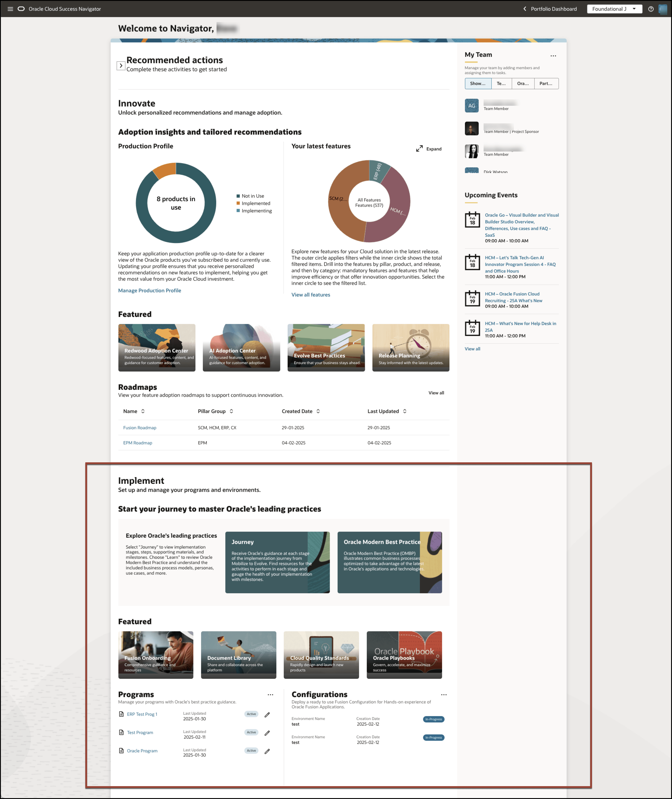This screenshot has height=799, width=672.
Task: Sort roadmaps by Name column
Action: pos(143,411)
